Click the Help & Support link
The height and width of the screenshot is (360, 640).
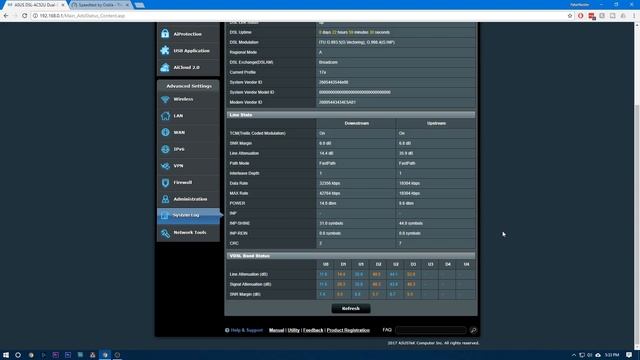point(247,330)
